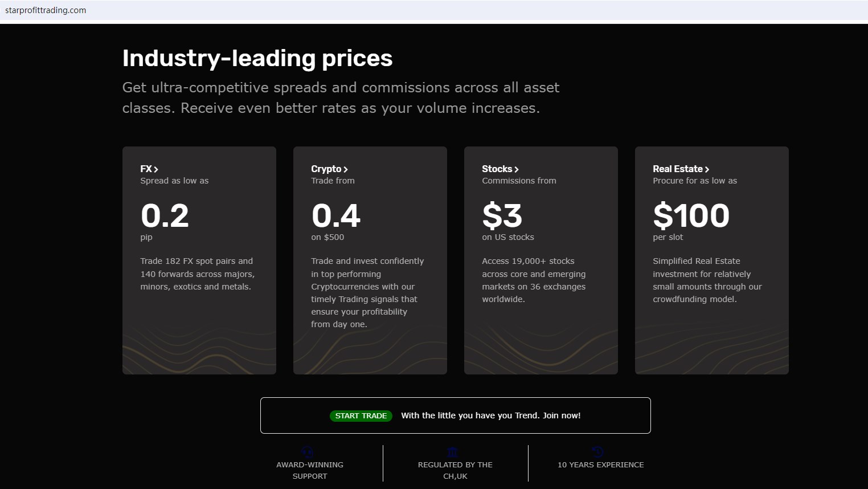Click the bank building regulation icon

(453, 452)
